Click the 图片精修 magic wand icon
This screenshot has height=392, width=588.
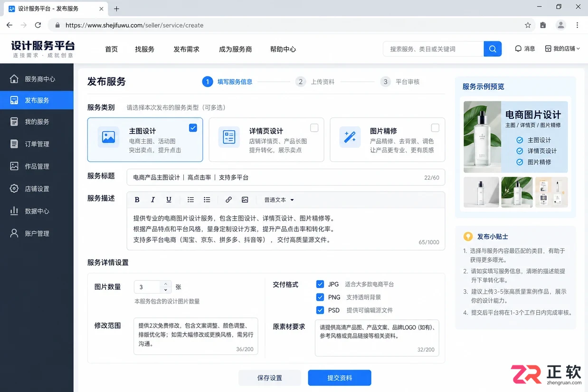point(350,137)
